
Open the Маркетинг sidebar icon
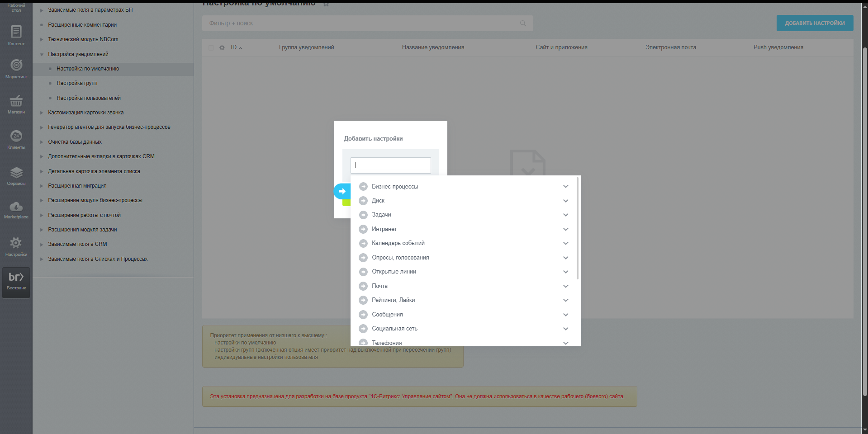click(16, 69)
